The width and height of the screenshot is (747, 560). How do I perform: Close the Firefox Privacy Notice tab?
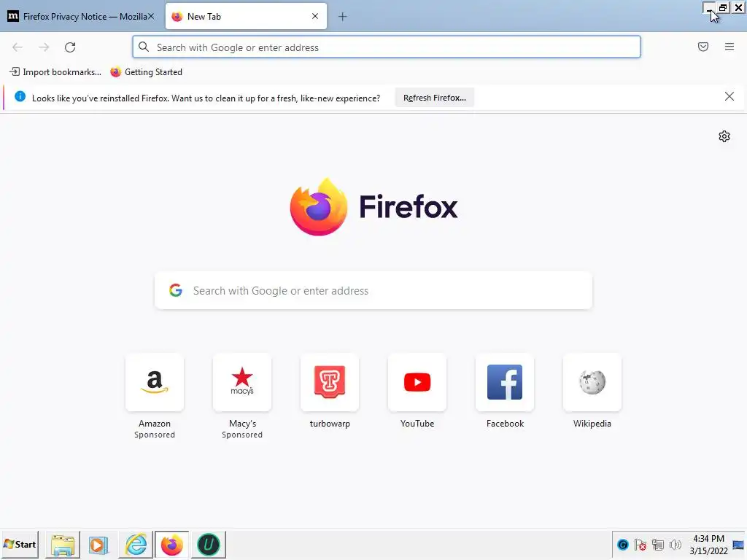(x=150, y=16)
